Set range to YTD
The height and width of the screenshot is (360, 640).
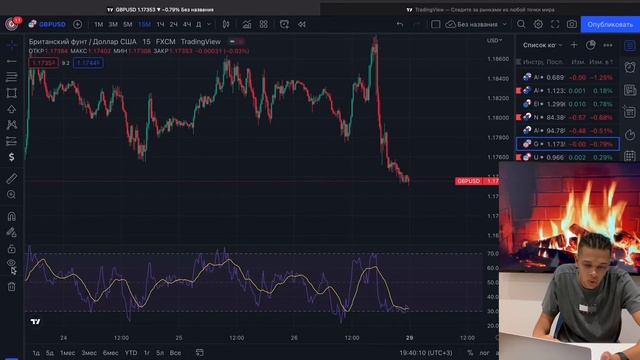[x=131, y=352]
